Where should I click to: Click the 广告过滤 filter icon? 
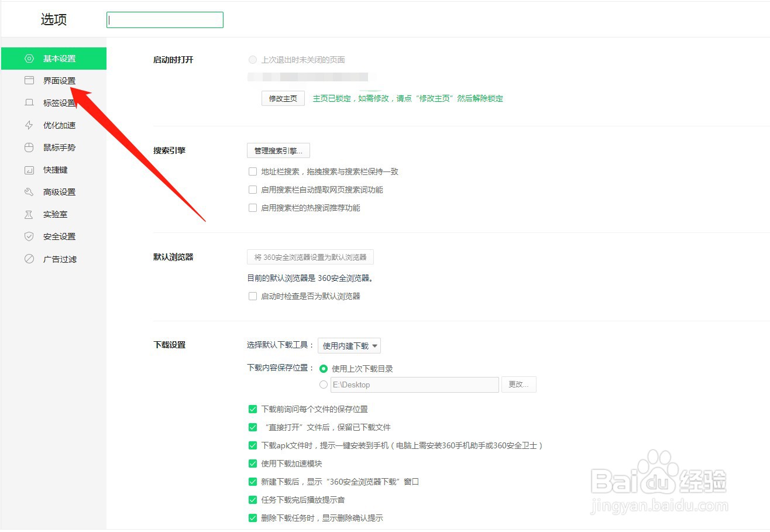point(29,259)
